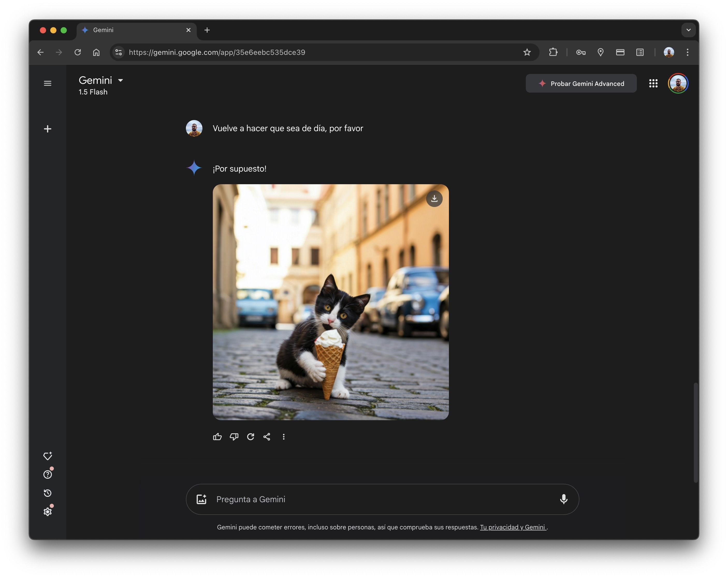The width and height of the screenshot is (728, 578).
Task: Open the Google apps grid
Action: coord(653,83)
